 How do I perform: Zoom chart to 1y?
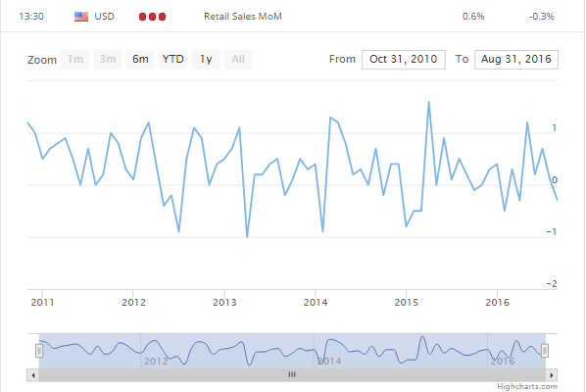[x=206, y=60]
